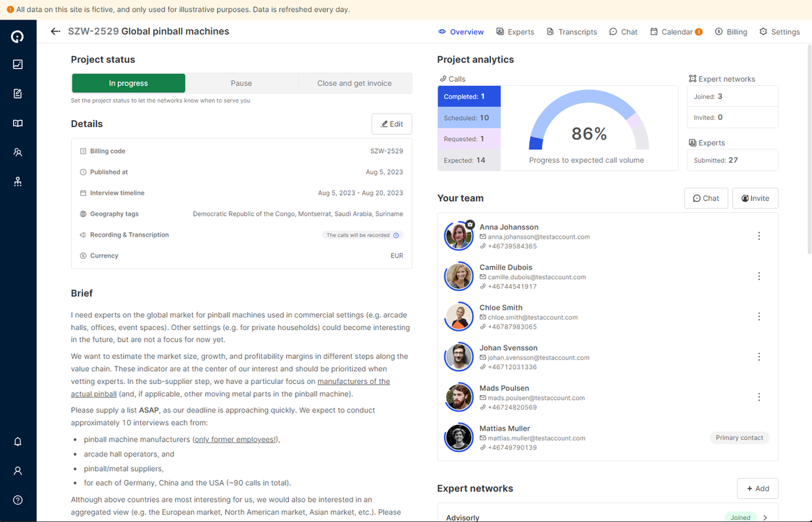This screenshot has width=812, height=522.
Task: Click the Primary contact badge
Action: pyautogui.click(x=739, y=438)
